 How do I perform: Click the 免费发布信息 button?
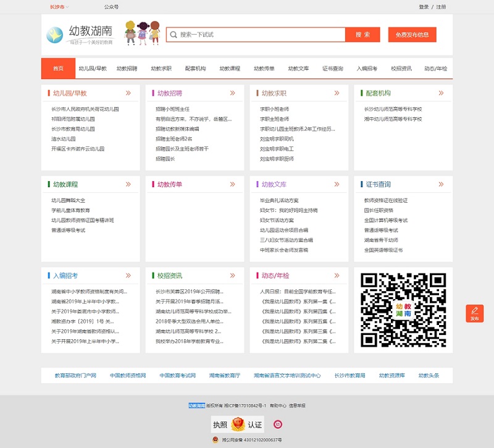pos(412,35)
